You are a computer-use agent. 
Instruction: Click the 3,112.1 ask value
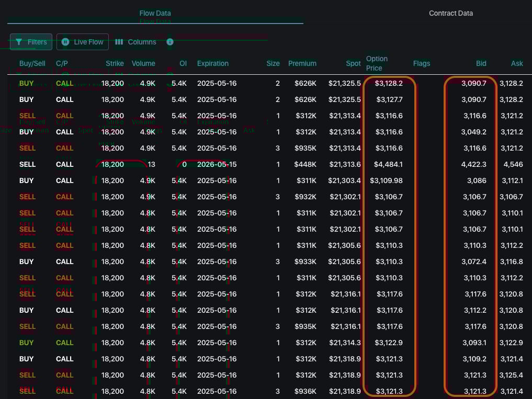click(512, 180)
